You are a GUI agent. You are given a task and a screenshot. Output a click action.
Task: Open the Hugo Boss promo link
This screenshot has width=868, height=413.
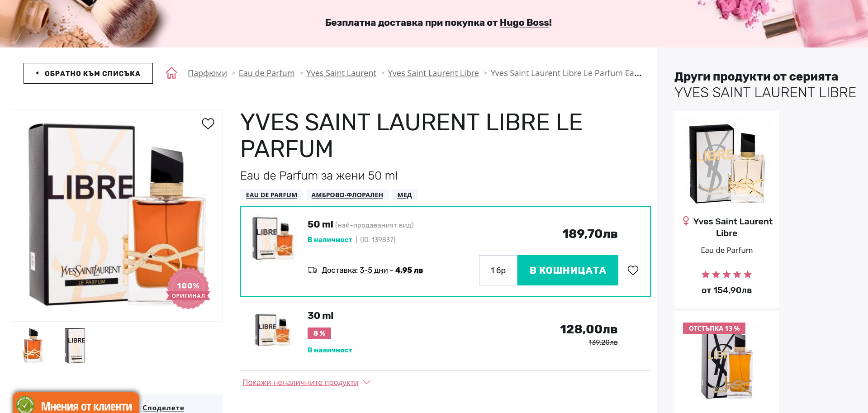(524, 23)
